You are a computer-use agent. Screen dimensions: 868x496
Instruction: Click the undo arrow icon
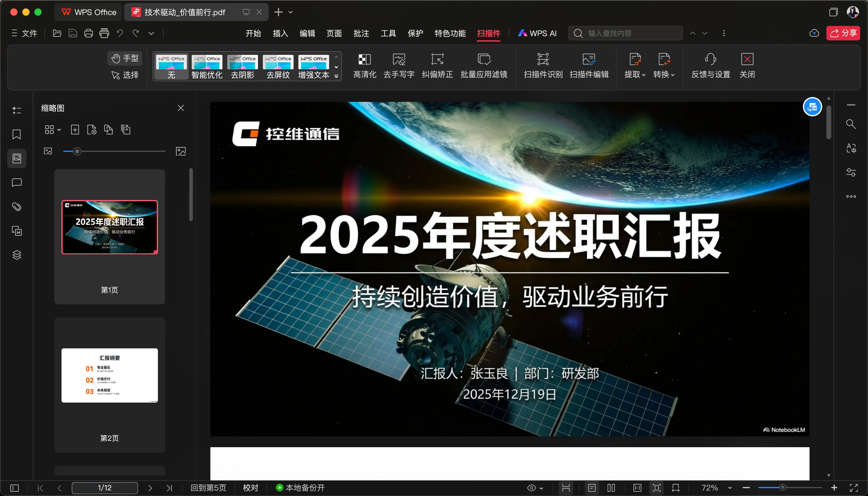tap(120, 33)
